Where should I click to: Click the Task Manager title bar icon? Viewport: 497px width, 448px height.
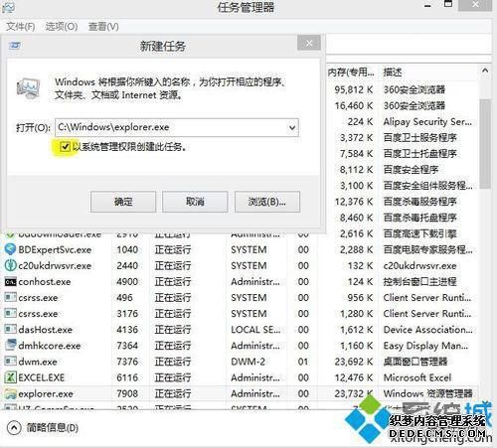(8, 7)
